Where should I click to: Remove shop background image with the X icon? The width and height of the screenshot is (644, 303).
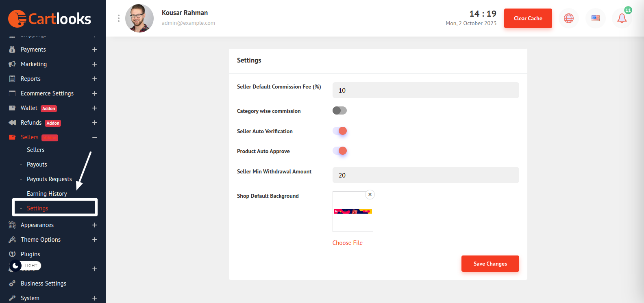click(370, 195)
